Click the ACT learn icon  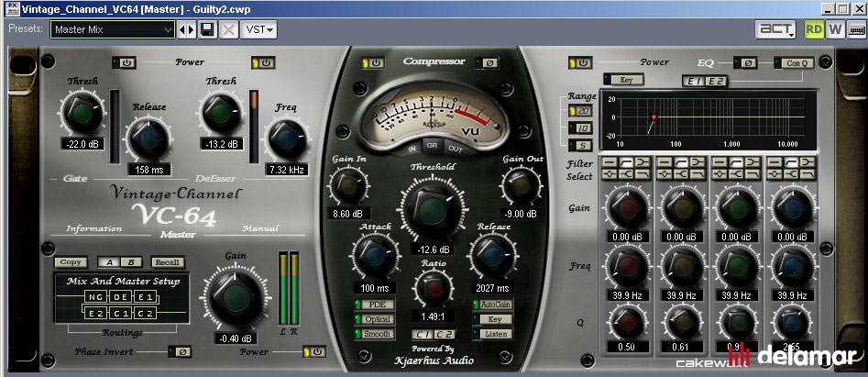[775, 29]
